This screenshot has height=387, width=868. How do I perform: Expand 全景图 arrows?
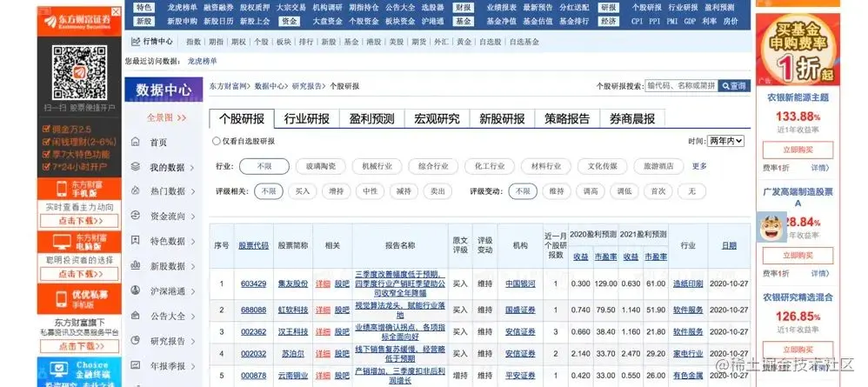point(182,118)
